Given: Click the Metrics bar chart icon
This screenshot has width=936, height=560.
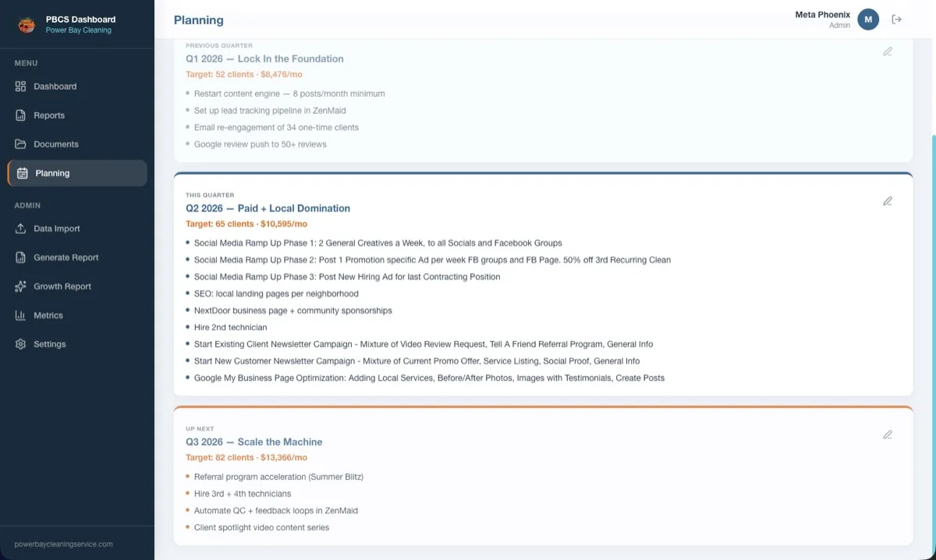Looking at the screenshot, I should point(21,315).
